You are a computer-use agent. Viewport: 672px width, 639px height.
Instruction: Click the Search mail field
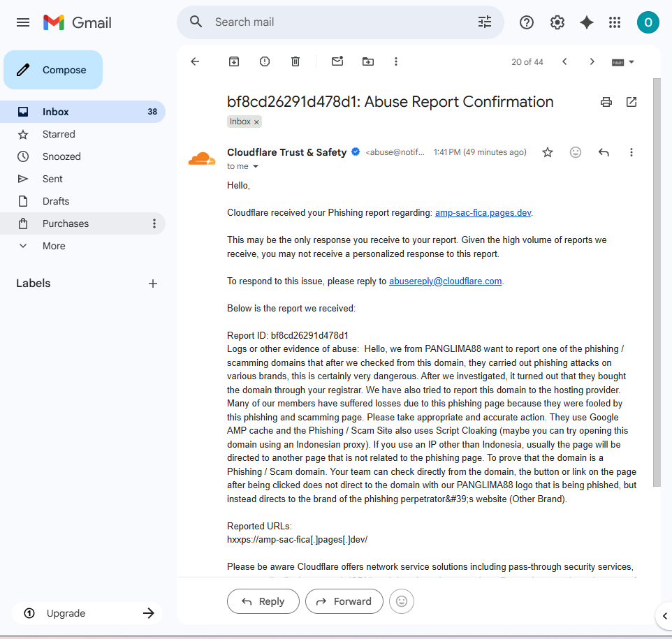[341, 22]
